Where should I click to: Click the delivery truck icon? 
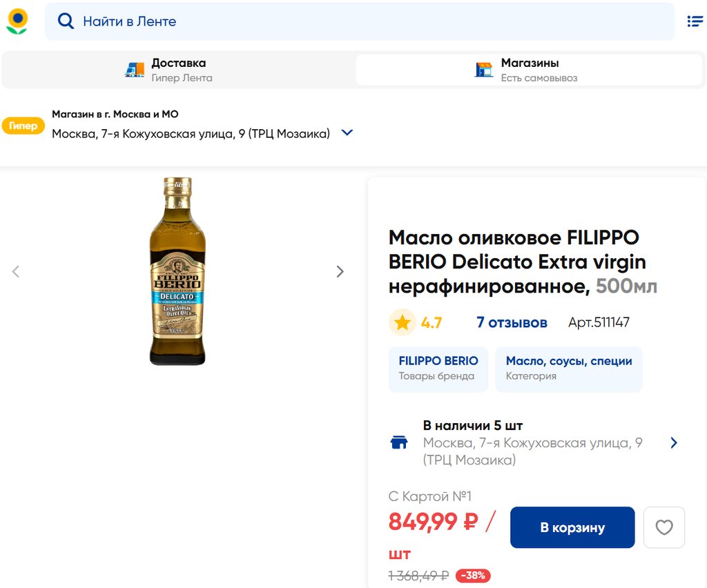(x=135, y=70)
